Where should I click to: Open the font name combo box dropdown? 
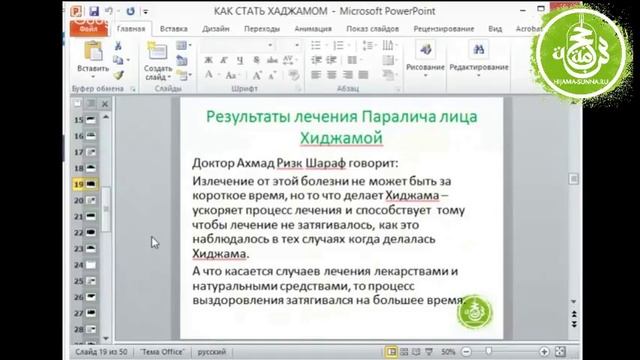[270, 45]
